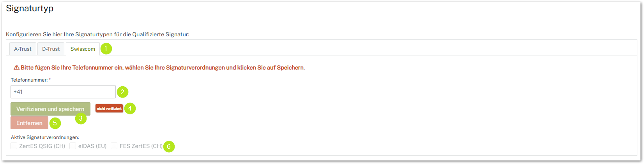The height and width of the screenshot is (164, 644).
Task: Click the green number 5 marker
Action: [x=55, y=123]
